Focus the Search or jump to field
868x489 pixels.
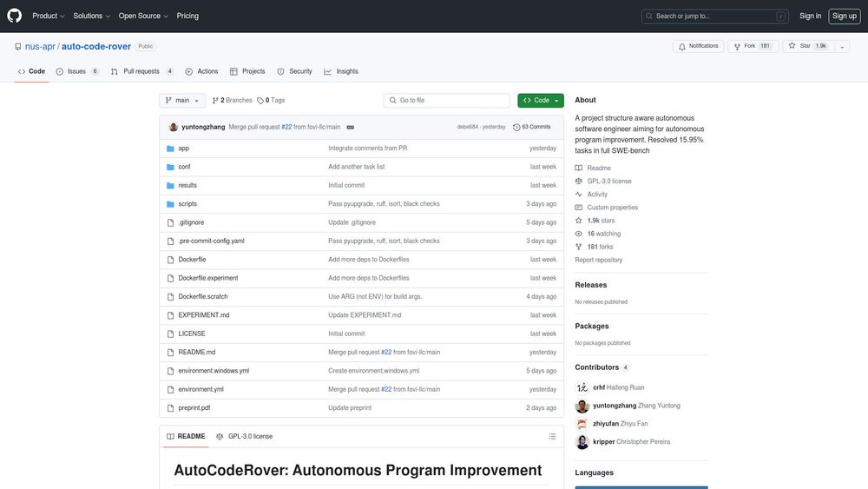(714, 16)
